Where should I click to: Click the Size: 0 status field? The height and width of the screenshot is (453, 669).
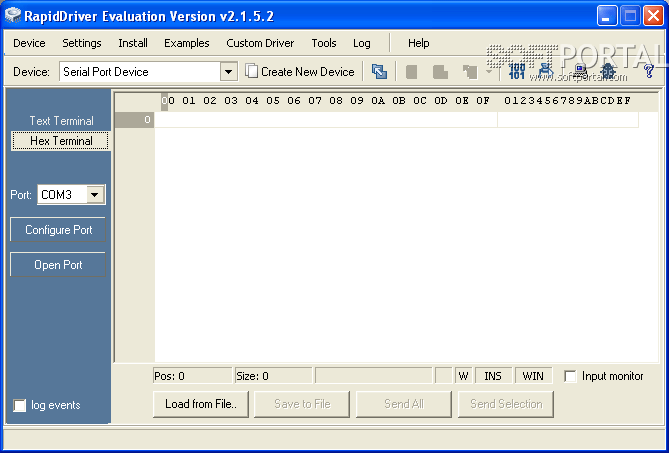click(x=273, y=376)
